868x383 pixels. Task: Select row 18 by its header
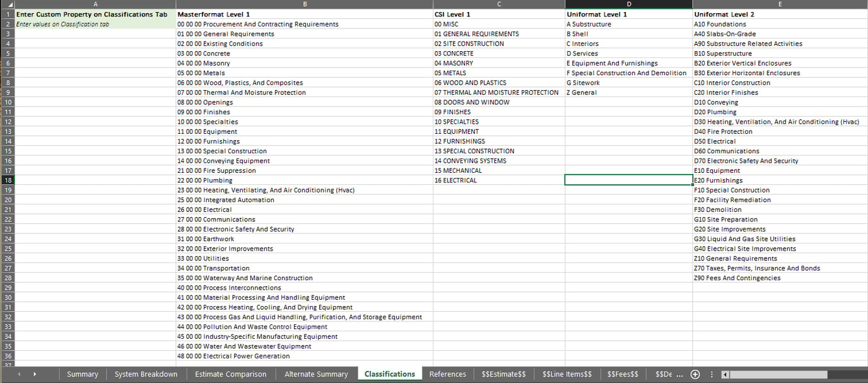(6, 180)
